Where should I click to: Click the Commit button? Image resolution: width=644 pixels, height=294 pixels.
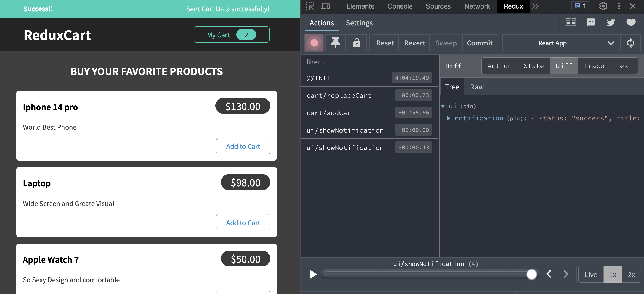pos(480,43)
